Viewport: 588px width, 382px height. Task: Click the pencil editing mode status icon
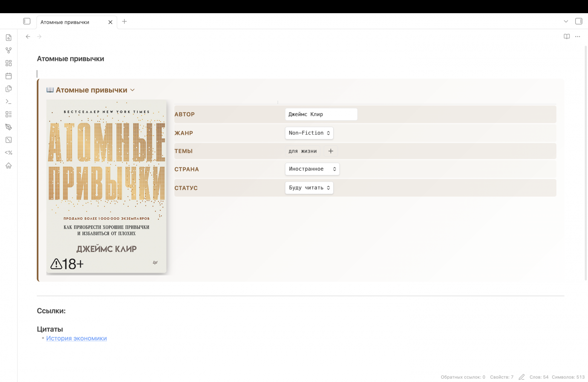522,377
